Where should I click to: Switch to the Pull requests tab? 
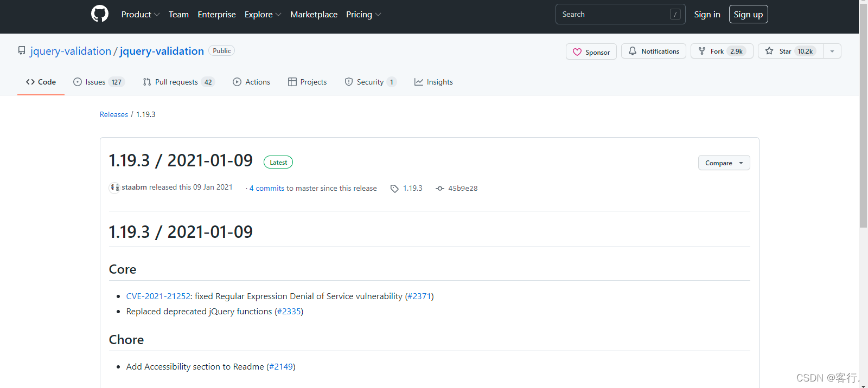pyautogui.click(x=178, y=82)
